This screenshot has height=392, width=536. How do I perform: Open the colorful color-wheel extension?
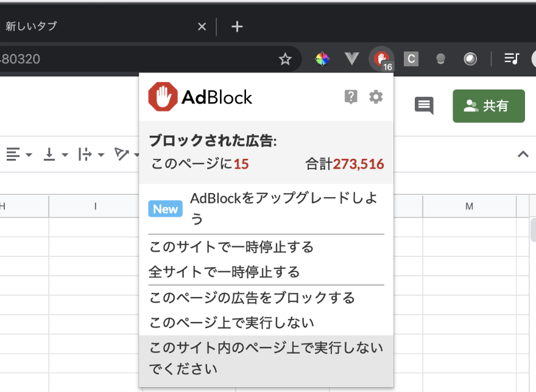(x=322, y=59)
